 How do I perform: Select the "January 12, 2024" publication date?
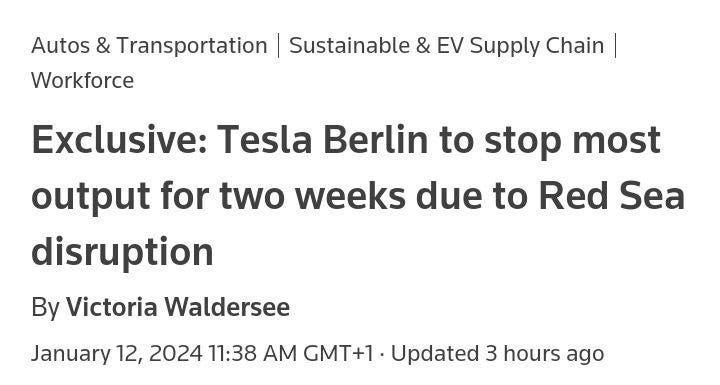pyautogui.click(x=117, y=353)
